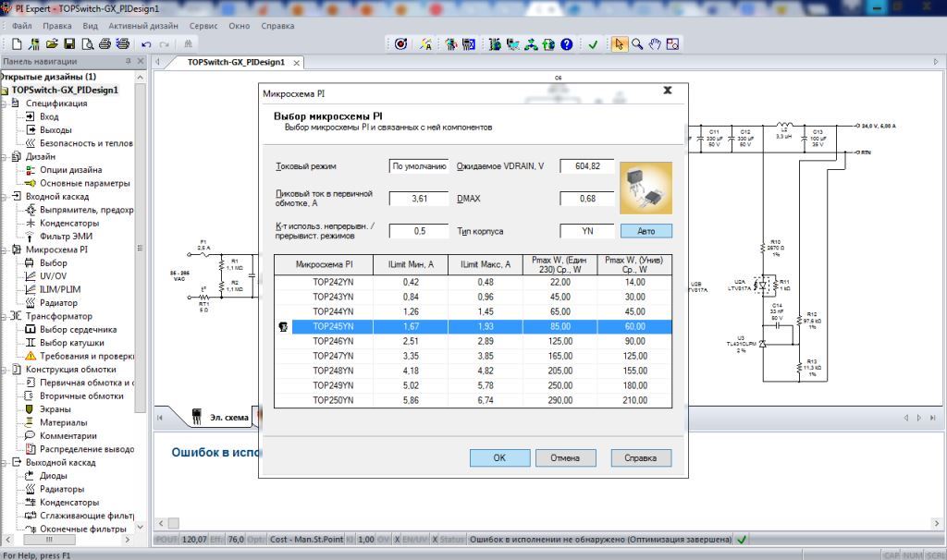
Task: Click the DMAX field showing 0,68
Action: (587, 199)
